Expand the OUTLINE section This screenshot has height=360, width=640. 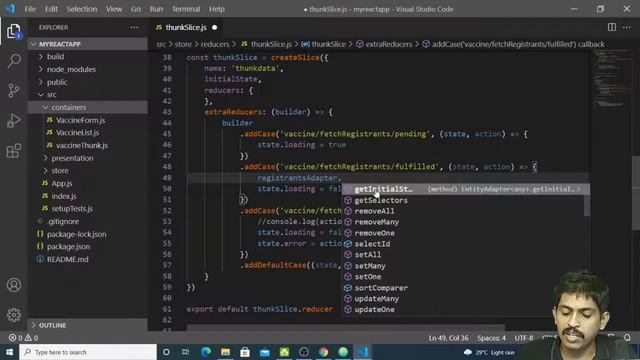point(88,325)
